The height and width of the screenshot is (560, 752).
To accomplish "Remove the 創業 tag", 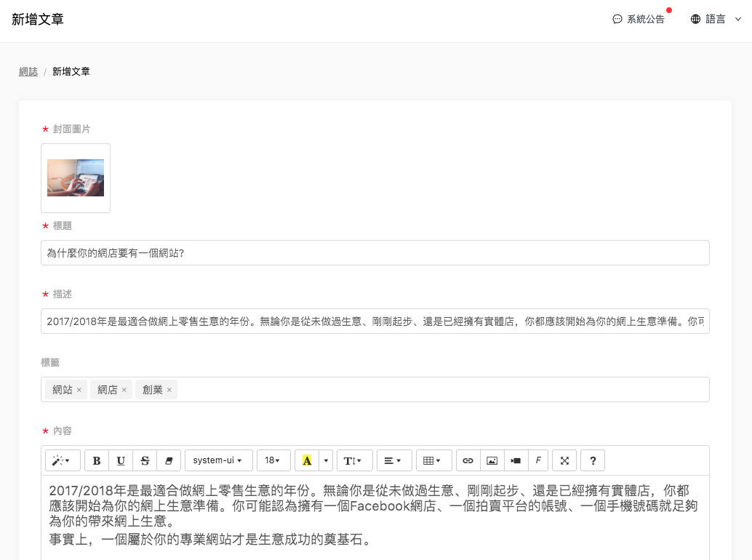I will tap(169, 391).
